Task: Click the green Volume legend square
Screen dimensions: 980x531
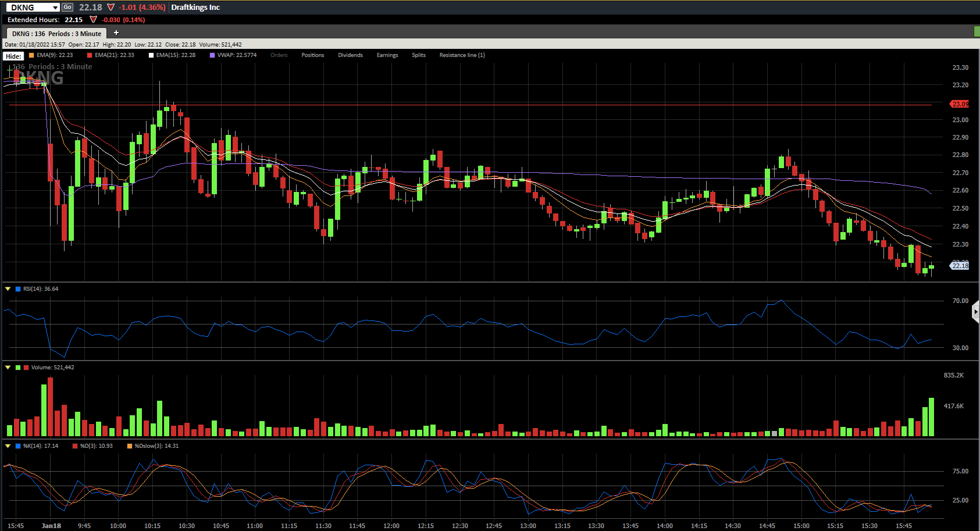Action: point(18,367)
